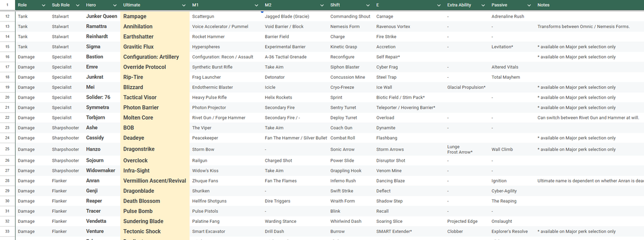Open the Extra Ability column filter dropdown
Viewport: 644px width, 240px height.
(484, 5)
